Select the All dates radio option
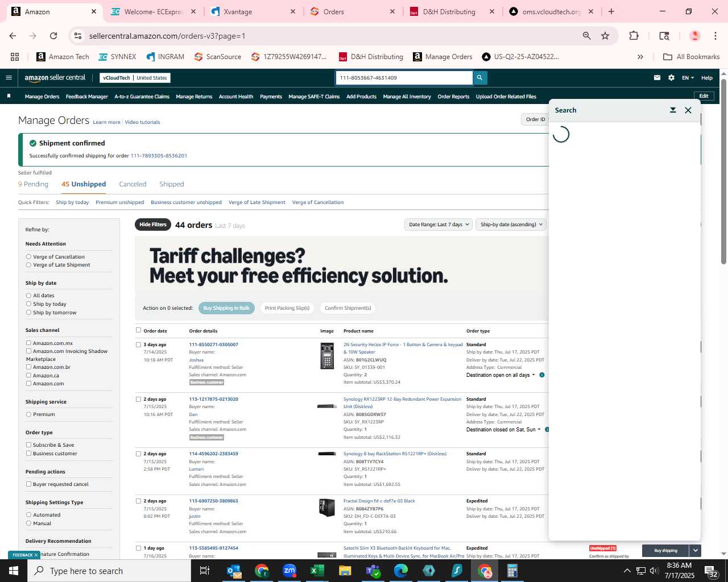 pos(28,296)
